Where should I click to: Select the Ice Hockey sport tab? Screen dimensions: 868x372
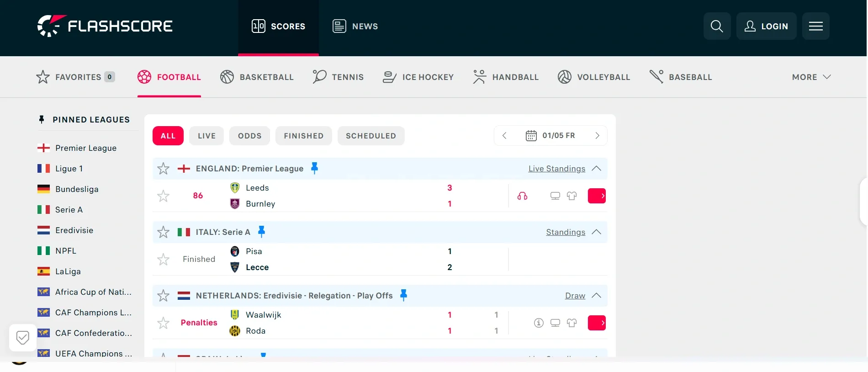click(x=418, y=77)
